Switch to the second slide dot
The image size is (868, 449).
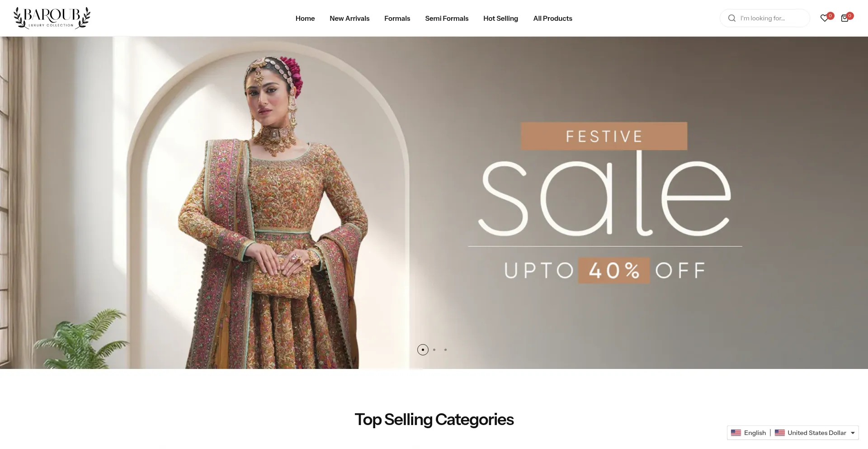[434, 350]
